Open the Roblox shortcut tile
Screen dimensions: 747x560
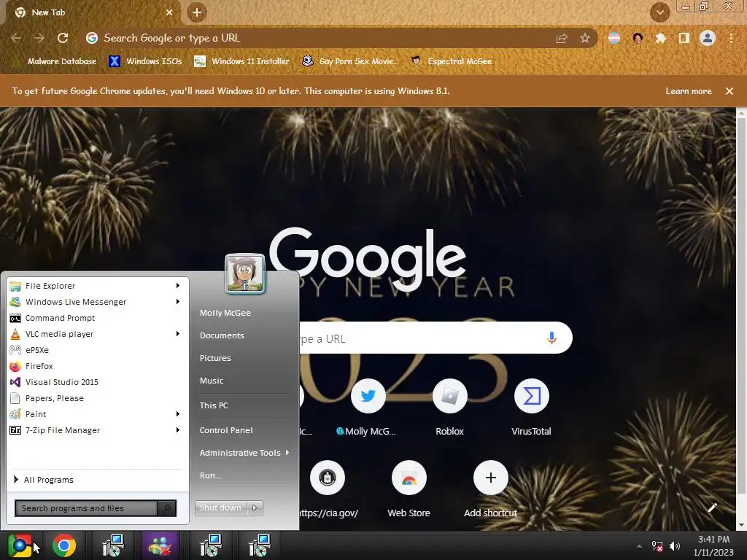tap(449, 407)
